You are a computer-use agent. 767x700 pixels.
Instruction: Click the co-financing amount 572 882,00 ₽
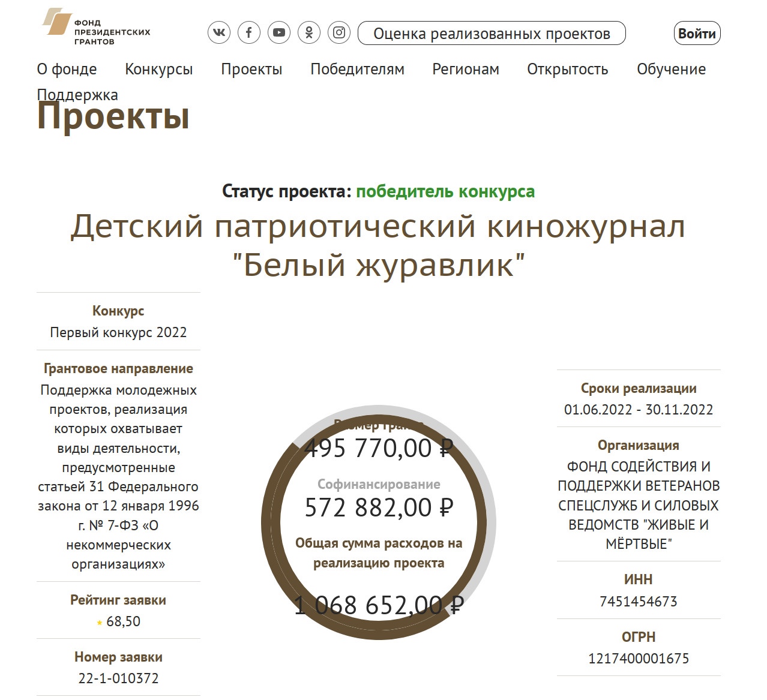[379, 507]
